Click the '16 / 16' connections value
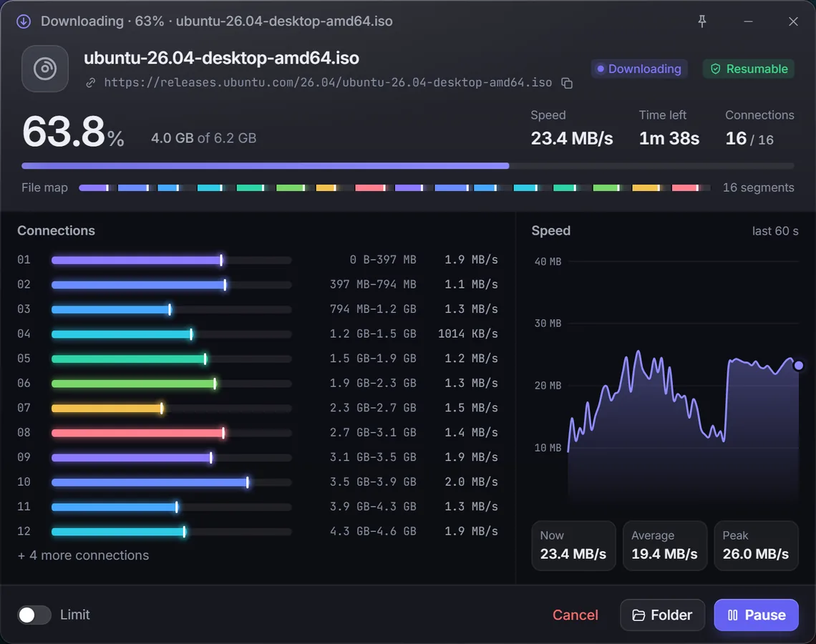Image resolution: width=816 pixels, height=644 pixels. point(749,138)
